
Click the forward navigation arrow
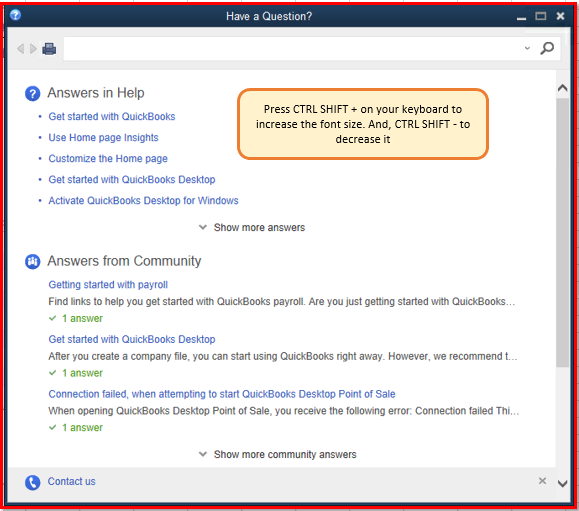pyautogui.click(x=33, y=48)
